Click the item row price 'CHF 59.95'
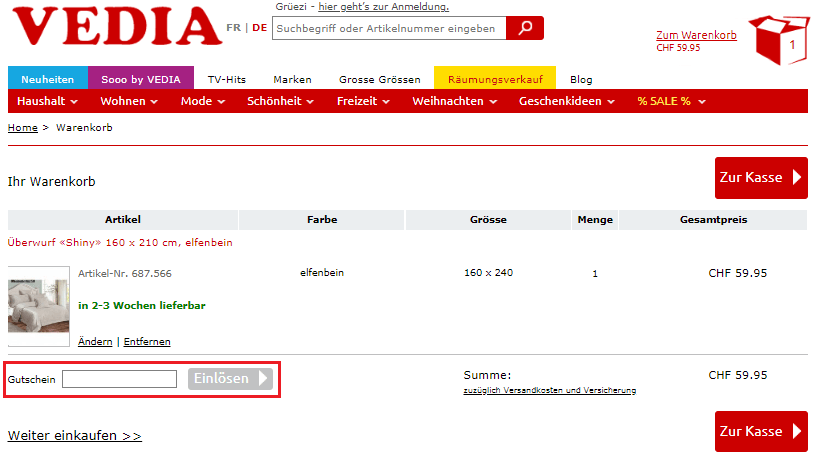 click(x=738, y=273)
